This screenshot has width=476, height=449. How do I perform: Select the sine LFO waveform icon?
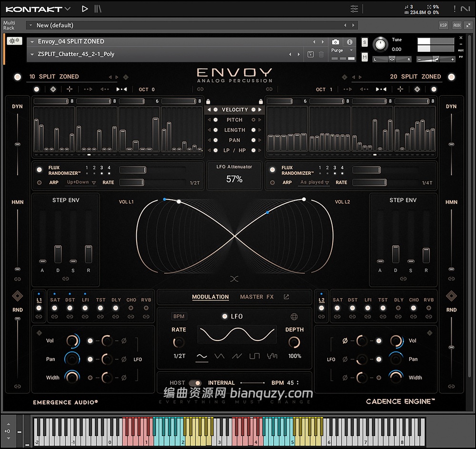[202, 356]
